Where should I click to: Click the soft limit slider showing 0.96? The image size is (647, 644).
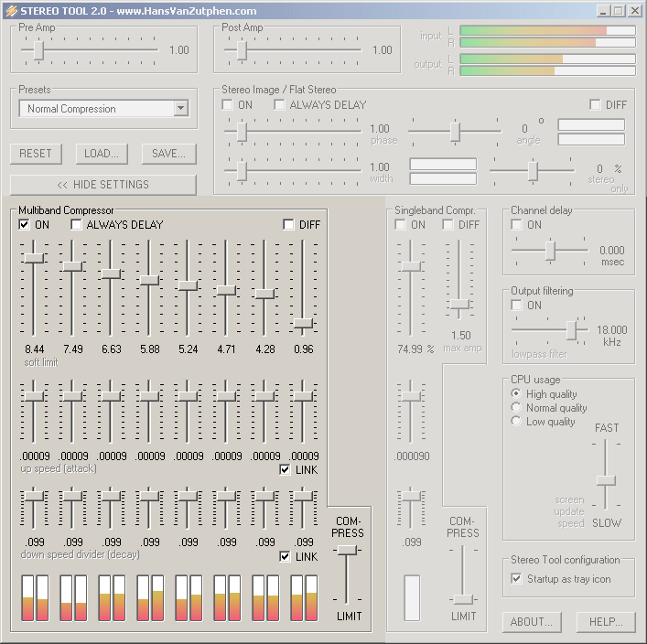[x=303, y=323]
